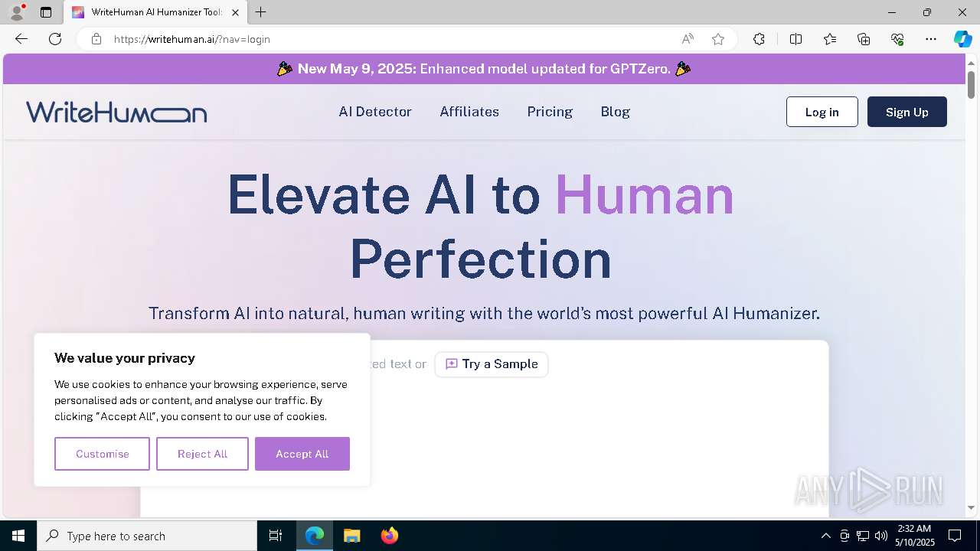Click the taskbar search box
Screen dimensions: 980x551
[147, 536]
